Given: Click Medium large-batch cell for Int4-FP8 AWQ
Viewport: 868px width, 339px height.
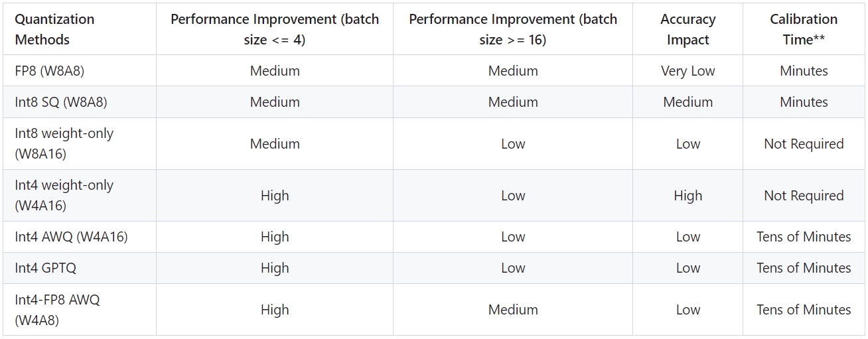Looking at the screenshot, I should pyautogui.click(x=513, y=310).
